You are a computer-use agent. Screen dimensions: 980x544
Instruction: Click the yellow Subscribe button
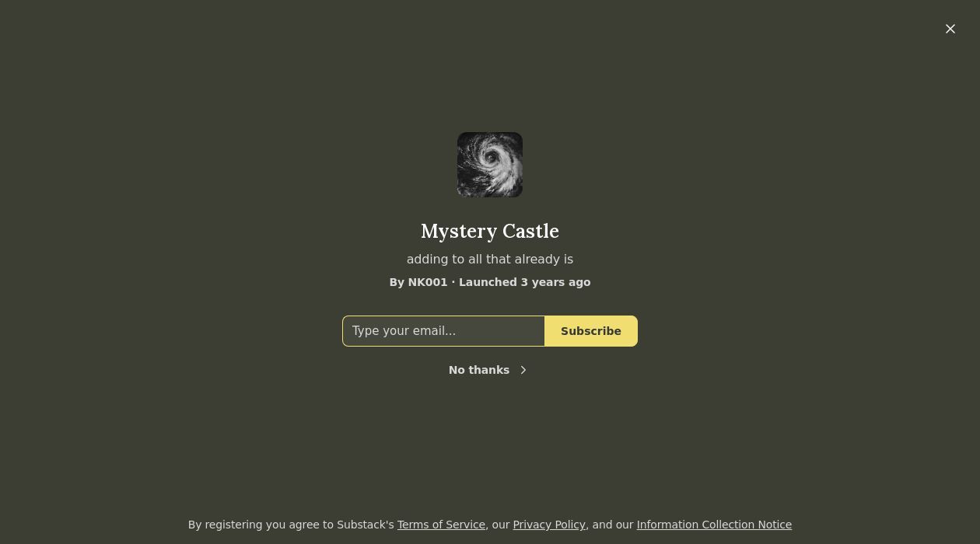(x=591, y=331)
